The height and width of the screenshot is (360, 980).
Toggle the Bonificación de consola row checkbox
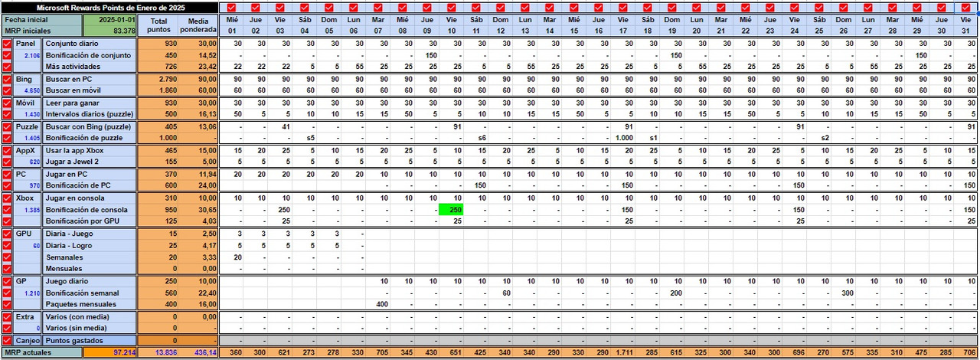tap(7, 209)
